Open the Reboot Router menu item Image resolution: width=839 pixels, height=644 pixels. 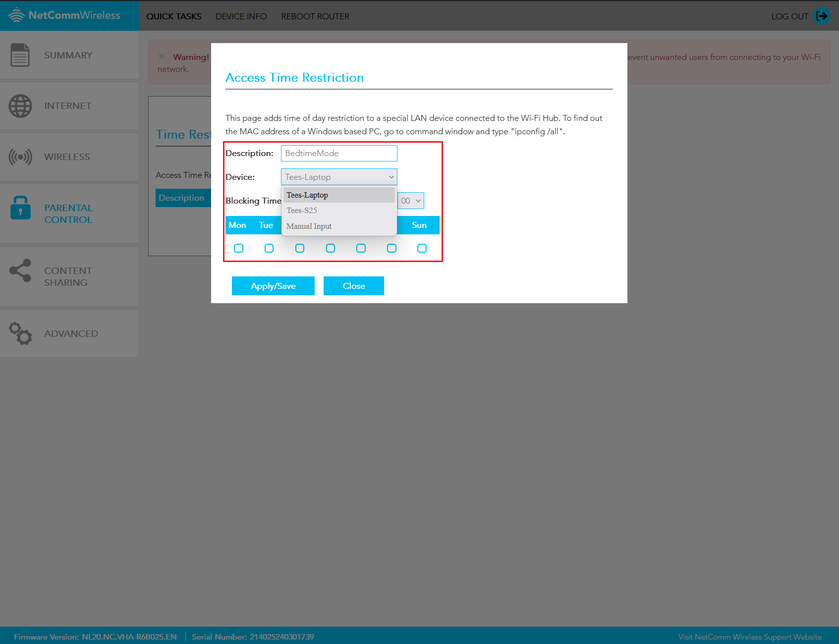click(315, 16)
